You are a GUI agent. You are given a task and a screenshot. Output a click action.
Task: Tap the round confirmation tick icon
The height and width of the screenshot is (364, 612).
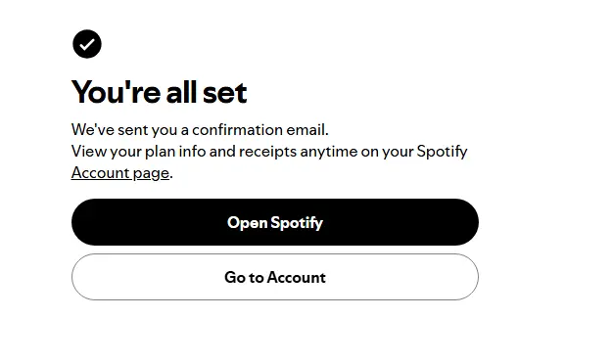click(87, 44)
